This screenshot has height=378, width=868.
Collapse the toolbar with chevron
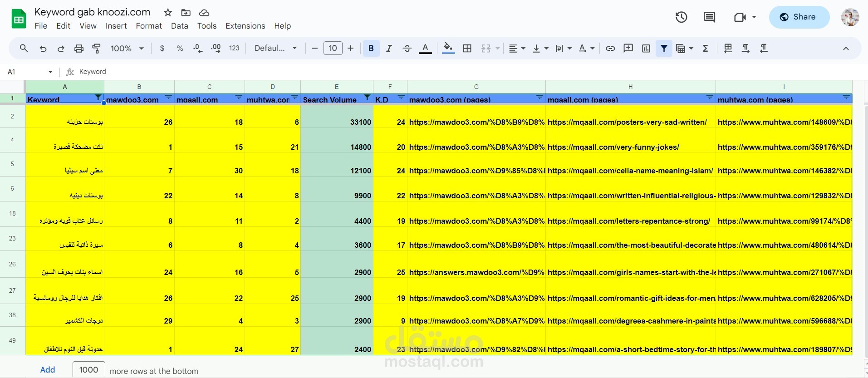846,49
